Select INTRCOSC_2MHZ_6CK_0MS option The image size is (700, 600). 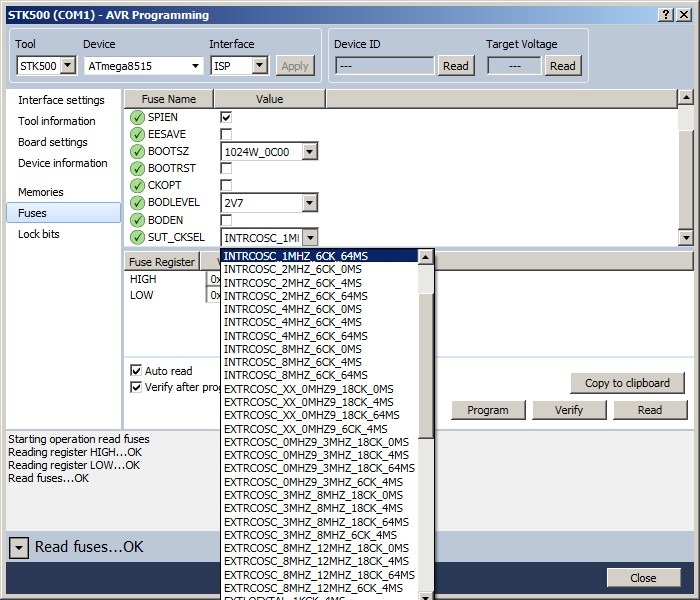click(320, 269)
